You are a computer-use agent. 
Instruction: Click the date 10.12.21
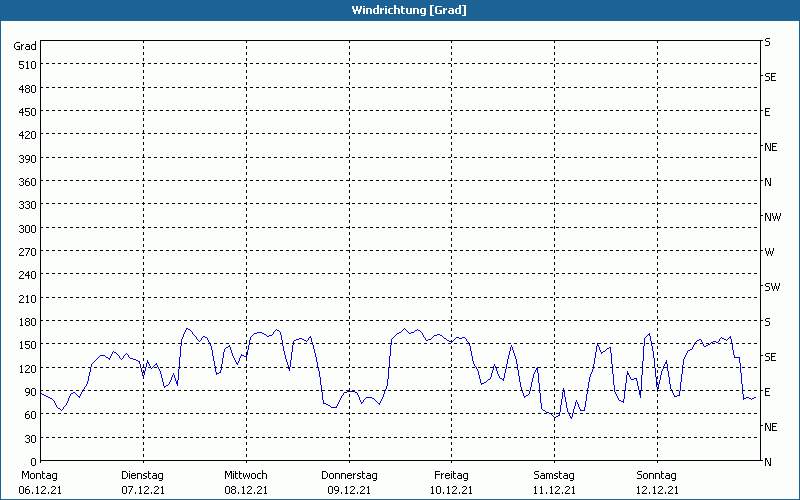(x=452, y=490)
